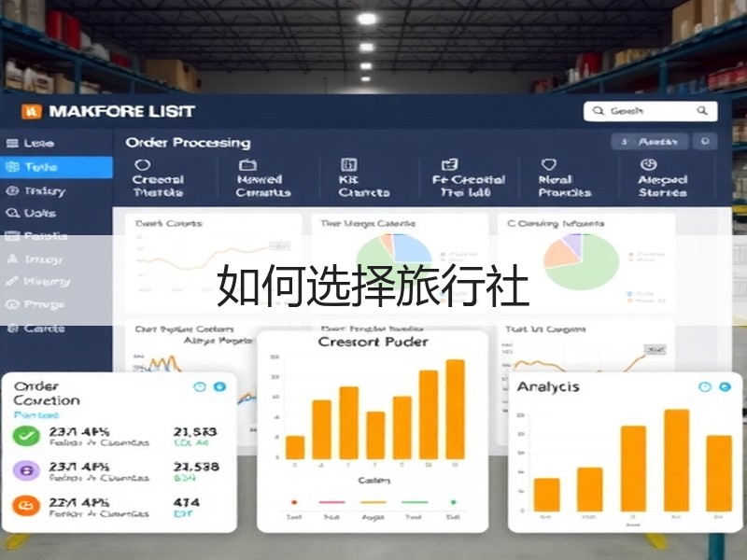Click the small square button right of 5 Ametas
This screenshot has width=747, height=560.
[x=705, y=142]
